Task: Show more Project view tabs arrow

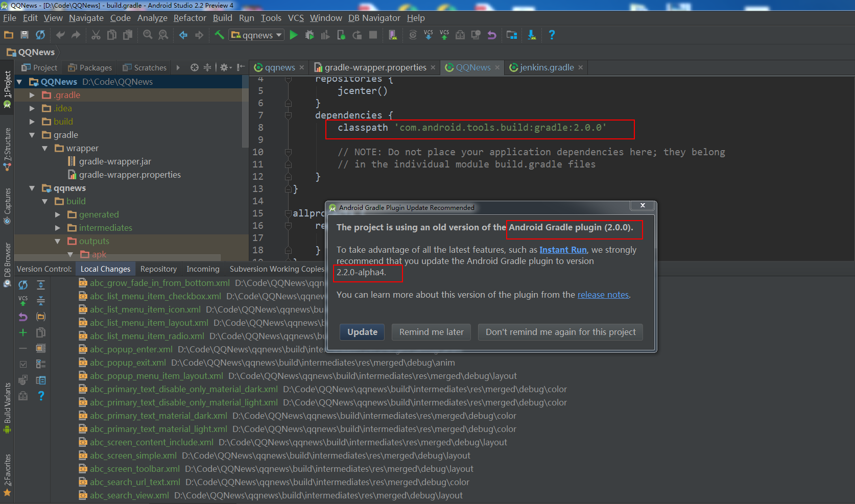Action: point(178,67)
